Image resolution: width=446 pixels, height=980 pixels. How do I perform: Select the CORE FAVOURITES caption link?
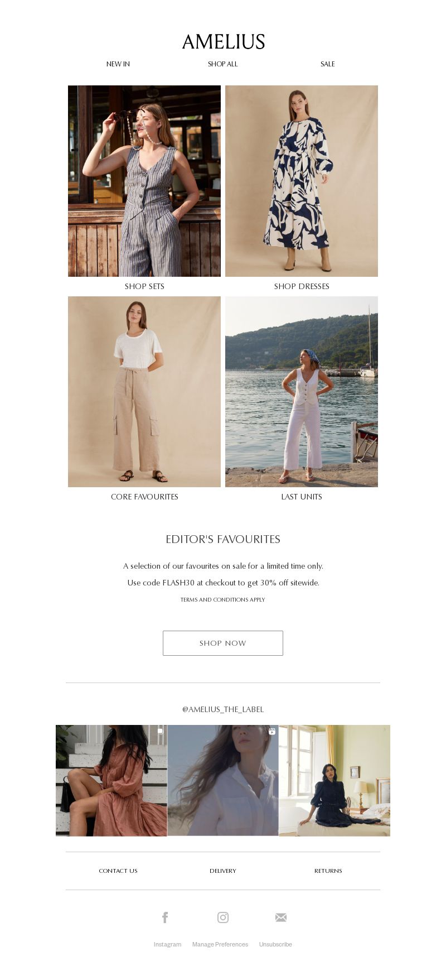144,497
